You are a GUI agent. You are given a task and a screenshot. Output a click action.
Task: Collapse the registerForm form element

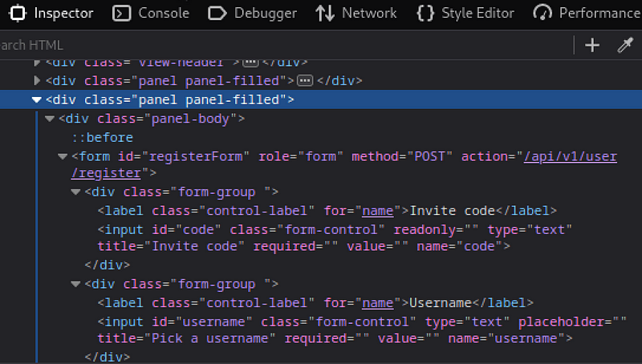[63, 156]
